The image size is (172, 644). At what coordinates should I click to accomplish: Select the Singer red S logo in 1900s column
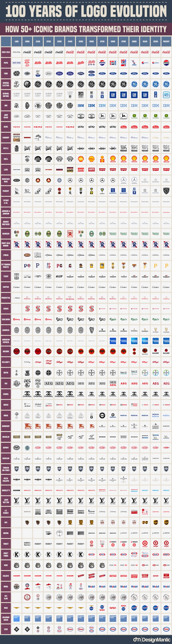(x=27, y=308)
